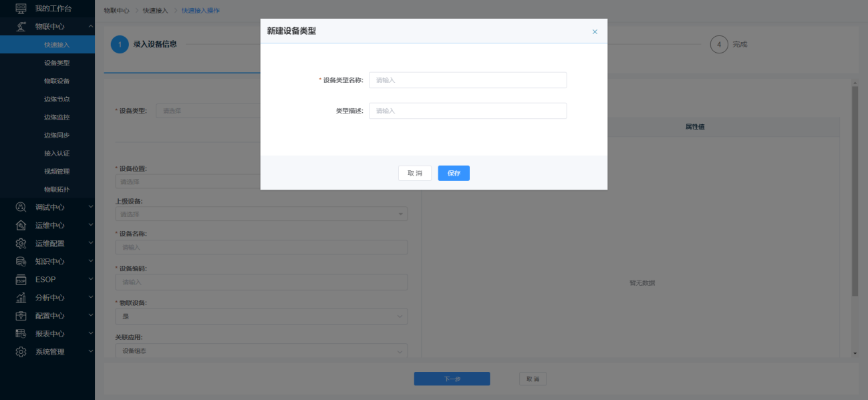Save the new device type with 保存
This screenshot has height=400, width=868.
(454, 173)
